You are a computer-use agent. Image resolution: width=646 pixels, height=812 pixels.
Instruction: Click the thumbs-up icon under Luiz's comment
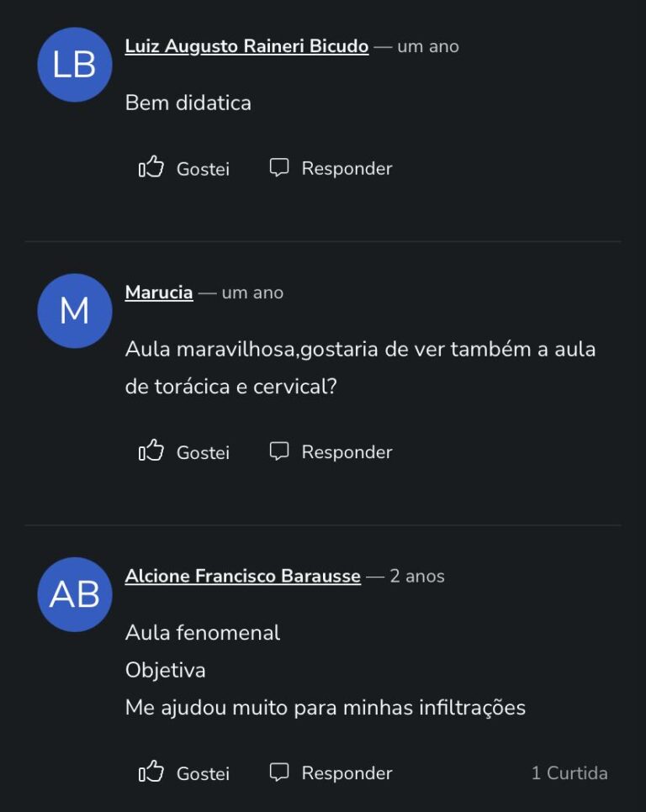click(151, 167)
